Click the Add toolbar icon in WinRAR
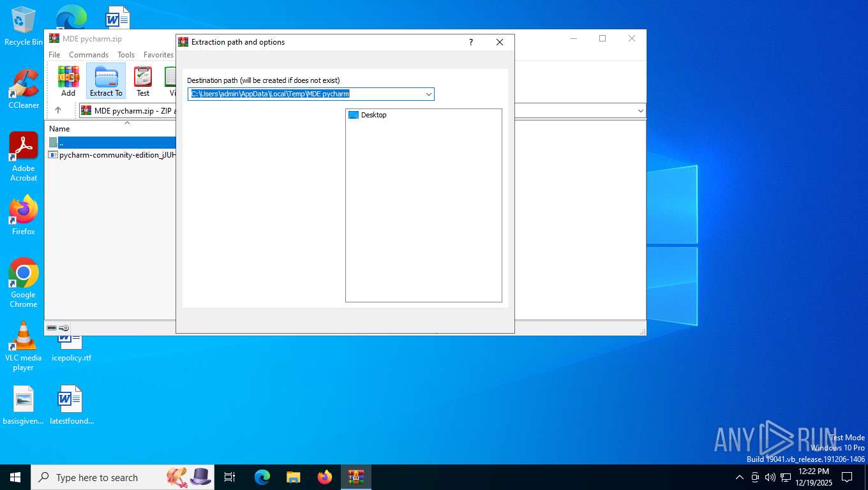868x490 pixels. pos(68,81)
